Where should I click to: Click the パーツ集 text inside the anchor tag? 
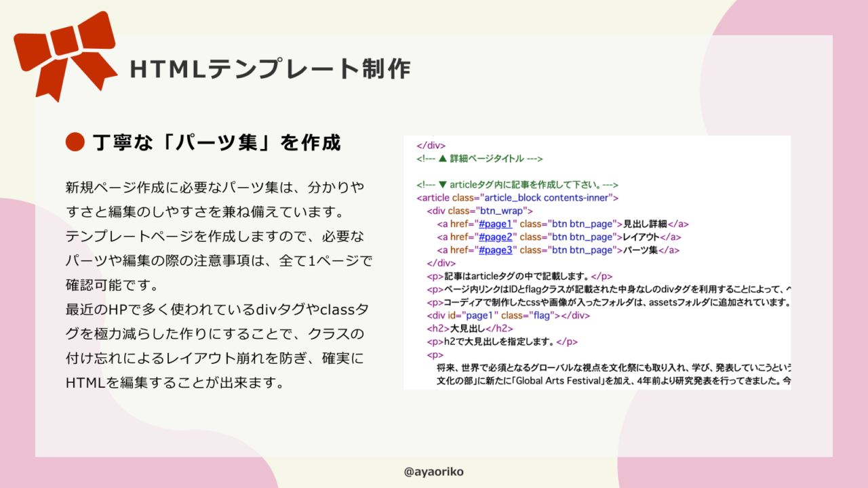(x=641, y=250)
